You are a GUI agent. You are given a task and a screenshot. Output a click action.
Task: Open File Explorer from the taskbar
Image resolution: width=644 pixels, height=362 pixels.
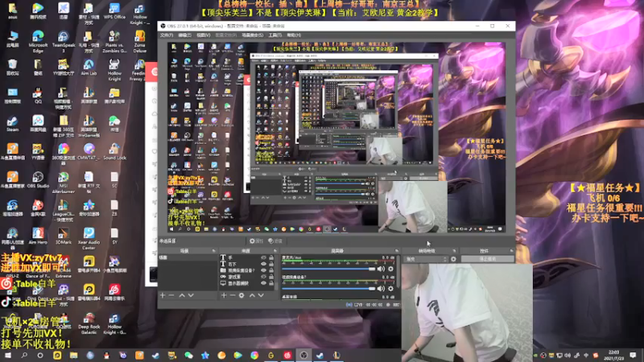click(x=73, y=356)
